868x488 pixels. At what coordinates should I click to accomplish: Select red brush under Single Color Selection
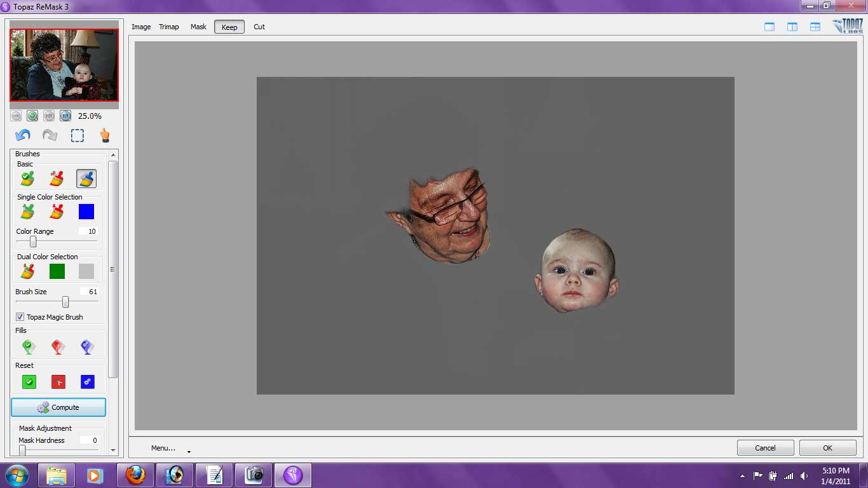(x=57, y=212)
